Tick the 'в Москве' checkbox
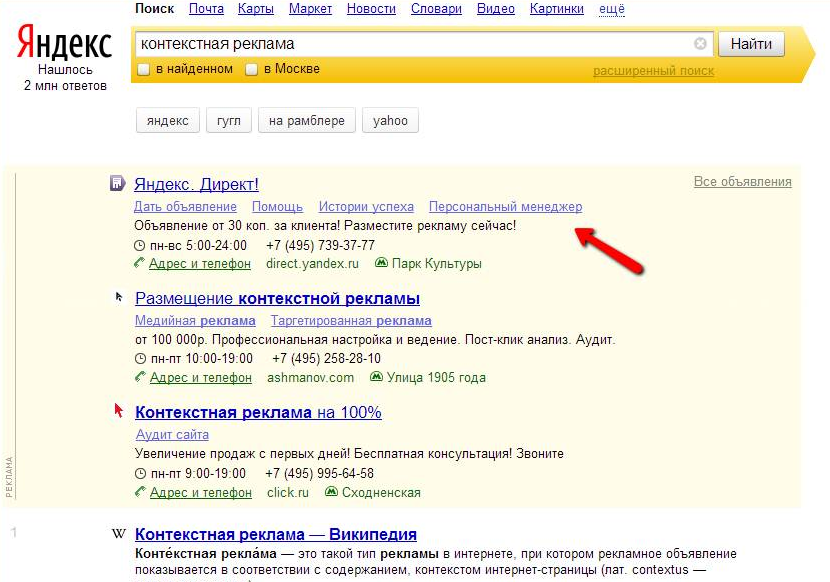Image resolution: width=830 pixels, height=582 pixels. tap(252, 69)
